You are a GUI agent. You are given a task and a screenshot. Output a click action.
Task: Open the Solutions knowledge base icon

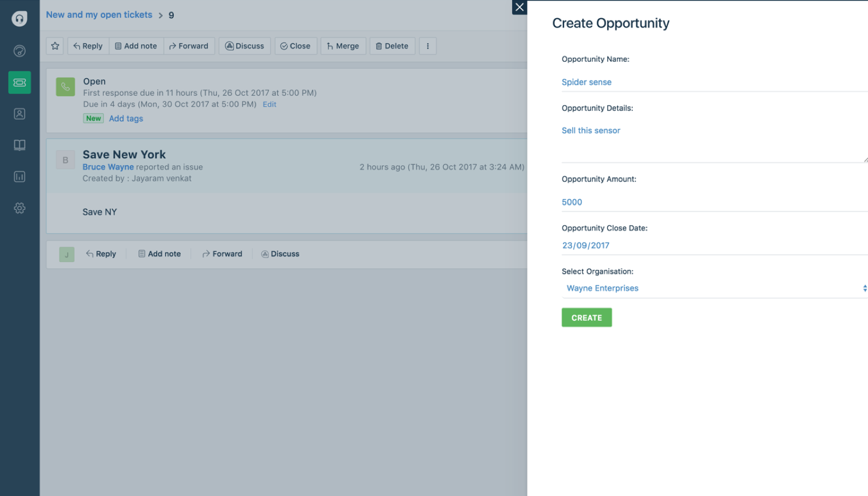tap(19, 145)
